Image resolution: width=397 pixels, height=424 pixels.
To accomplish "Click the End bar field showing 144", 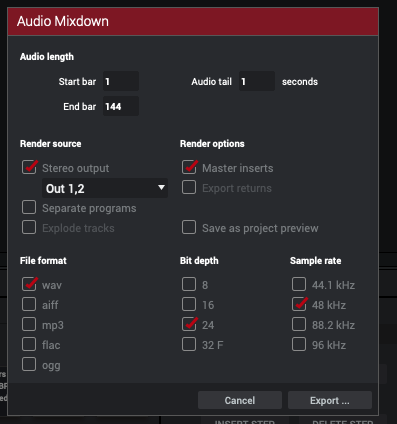I will coord(121,106).
